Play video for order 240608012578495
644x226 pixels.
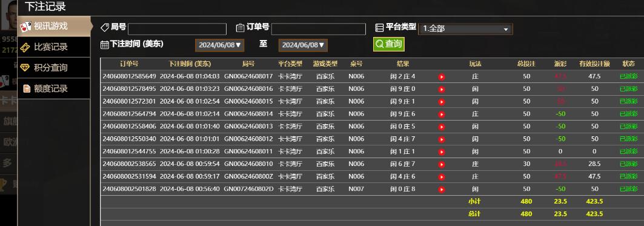click(442, 89)
